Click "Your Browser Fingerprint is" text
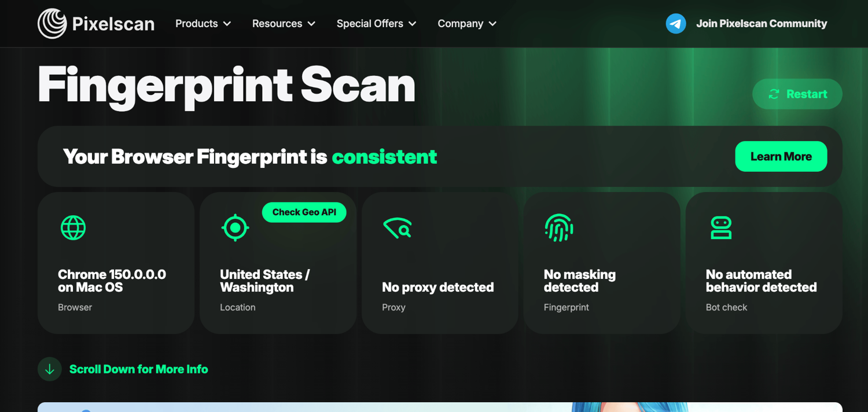The height and width of the screenshot is (412, 868). pyautogui.click(x=195, y=156)
